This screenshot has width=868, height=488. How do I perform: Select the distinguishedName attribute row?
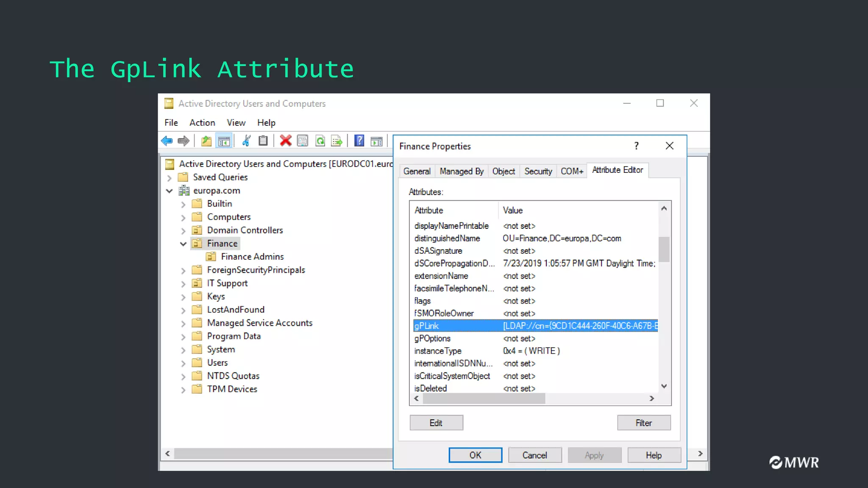[x=536, y=238]
